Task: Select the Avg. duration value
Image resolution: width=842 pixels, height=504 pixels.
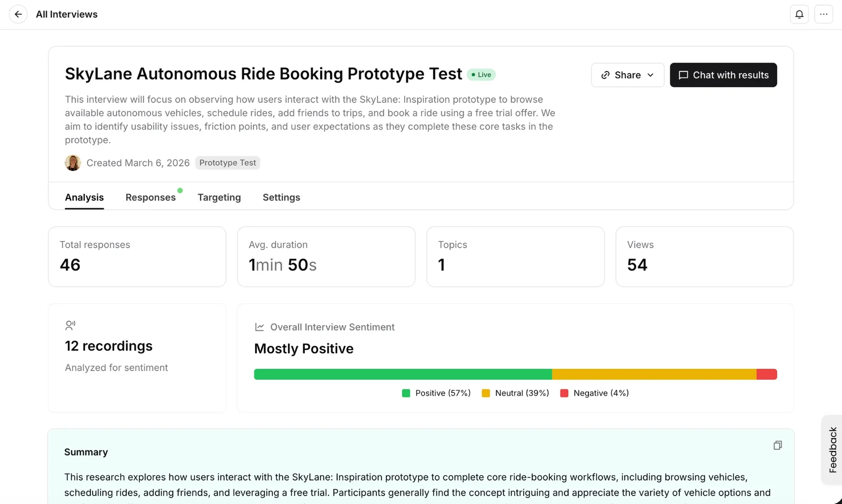Action: (283, 265)
